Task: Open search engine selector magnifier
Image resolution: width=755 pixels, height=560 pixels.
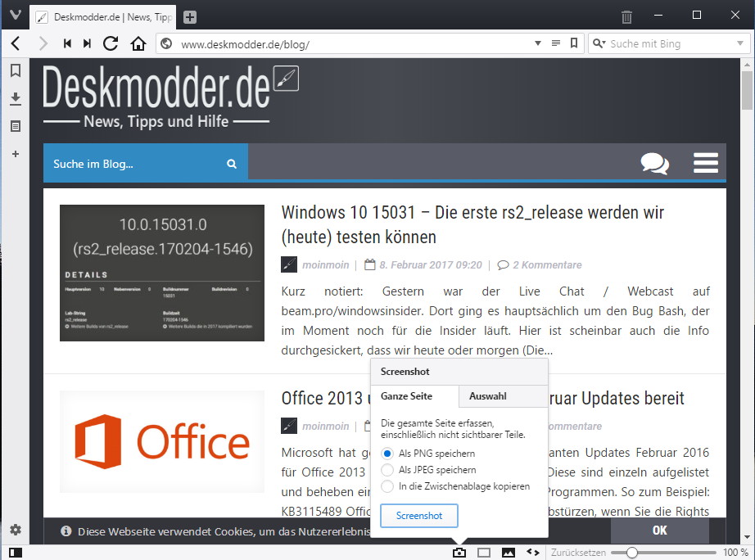Action: [599, 43]
